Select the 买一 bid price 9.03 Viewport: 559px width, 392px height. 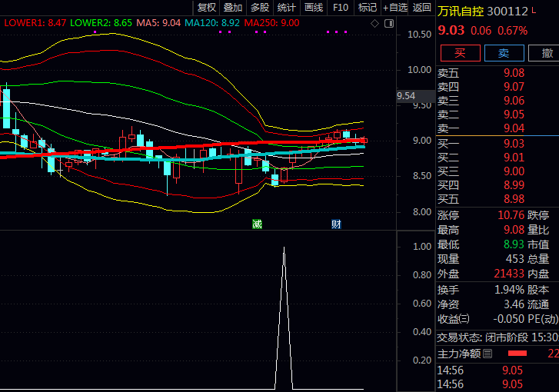coord(514,144)
